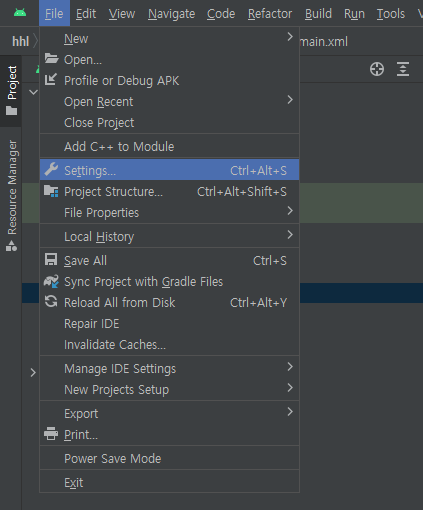Click the Expand All icon in Project toolbar

pos(403,69)
